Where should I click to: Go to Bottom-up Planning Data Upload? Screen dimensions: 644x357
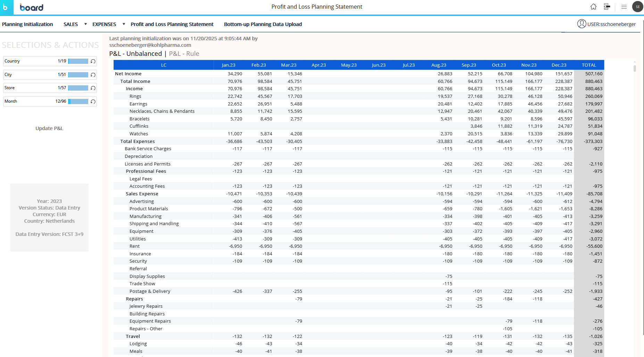(x=263, y=24)
